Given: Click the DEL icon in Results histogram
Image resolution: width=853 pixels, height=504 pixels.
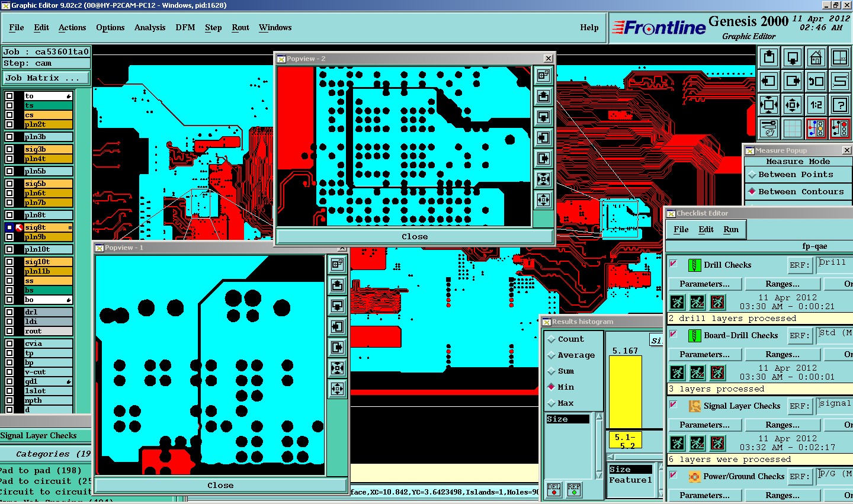Looking at the screenshot, I should pyautogui.click(x=554, y=489).
